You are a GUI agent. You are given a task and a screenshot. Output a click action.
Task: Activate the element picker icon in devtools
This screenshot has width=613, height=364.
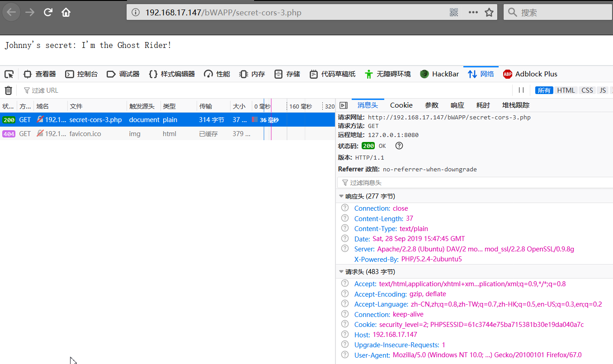pyautogui.click(x=9, y=74)
